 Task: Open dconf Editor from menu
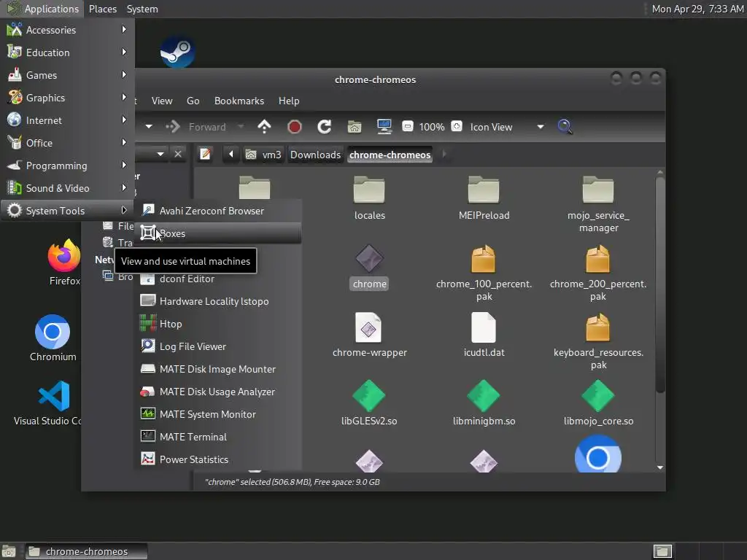coord(219,279)
